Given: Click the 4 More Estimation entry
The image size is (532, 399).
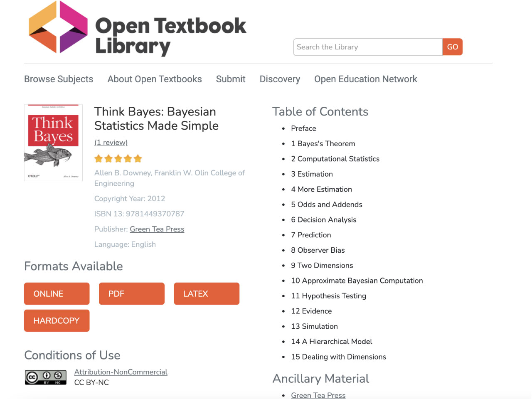Looking at the screenshot, I should pos(321,189).
